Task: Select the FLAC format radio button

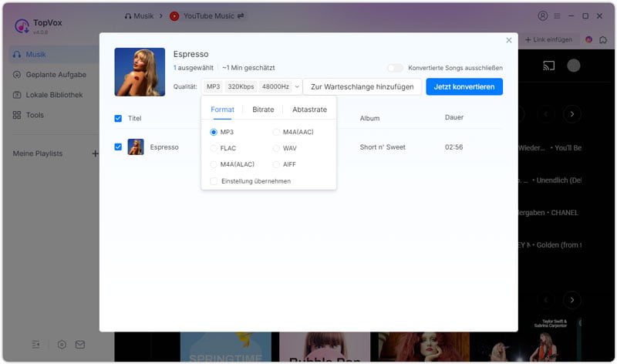Action: [x=214, y=148]
